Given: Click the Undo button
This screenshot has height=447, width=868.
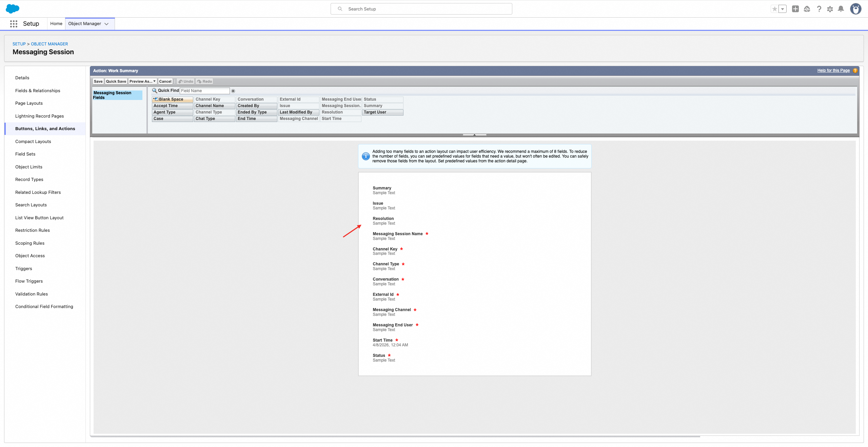Looking at the screenshot, I should pos(186,81).
